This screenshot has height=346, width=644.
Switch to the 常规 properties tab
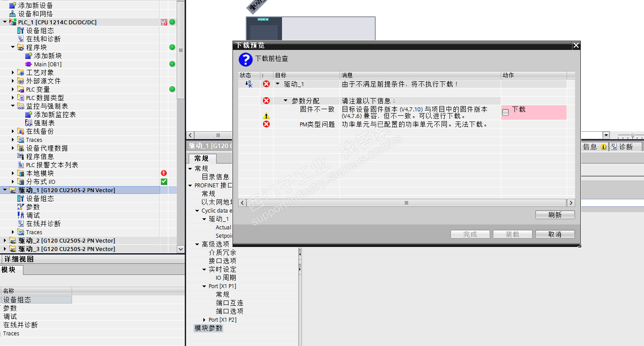pos(202,158)
